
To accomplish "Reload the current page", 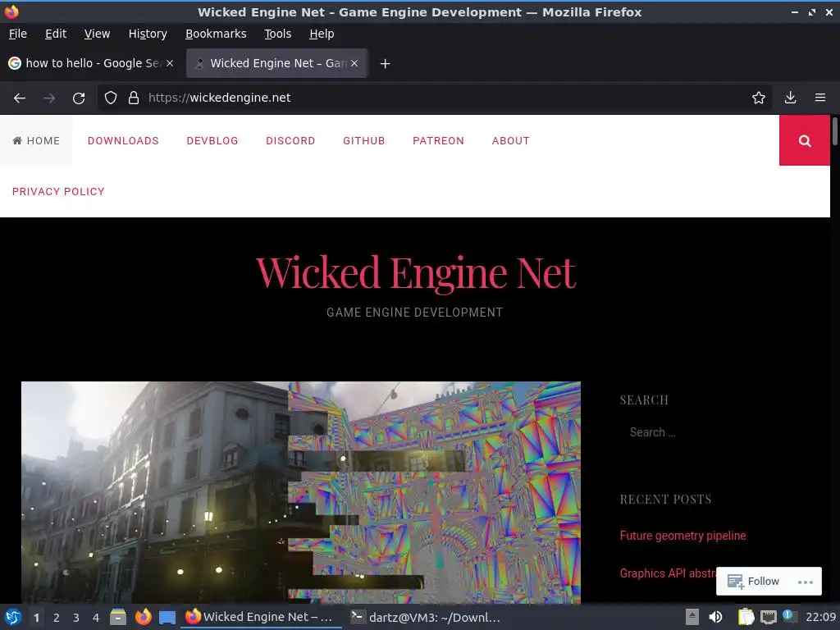I will click(x=79, y=98).
